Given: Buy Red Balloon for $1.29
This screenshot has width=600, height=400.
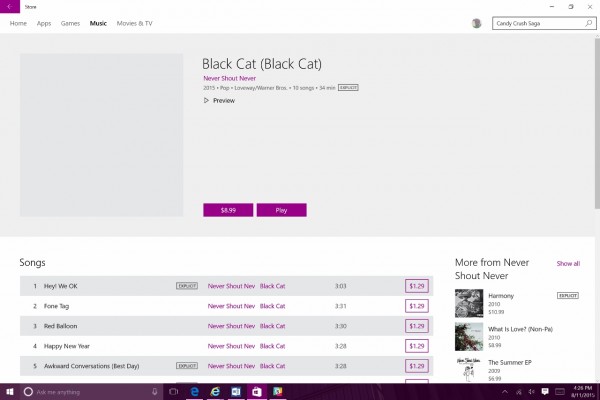Looking at the screenshot, I should 417,326.
